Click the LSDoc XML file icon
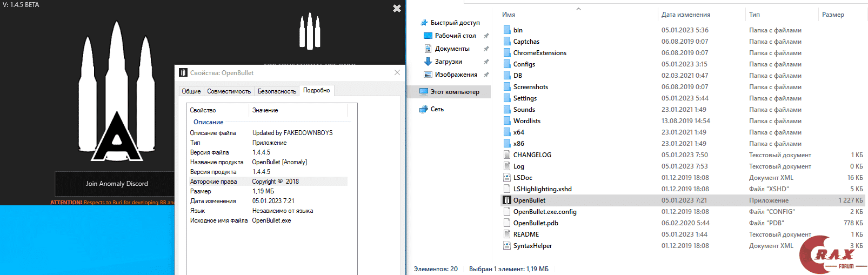The image size is (868, 275). (x=507, y=178)
